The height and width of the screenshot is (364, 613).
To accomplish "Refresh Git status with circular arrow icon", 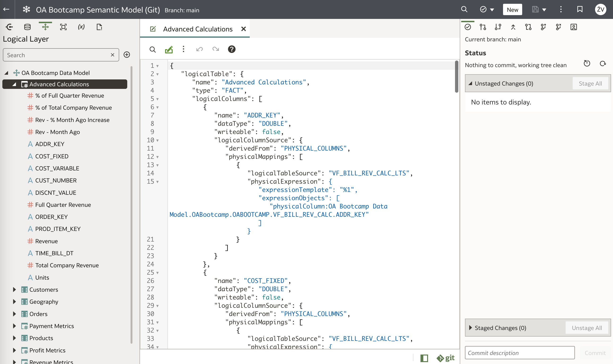I will (x=603, y=64).
